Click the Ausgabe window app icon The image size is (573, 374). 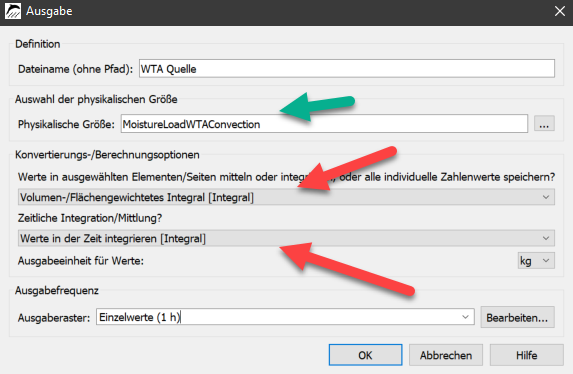click(x=13, y=11)
